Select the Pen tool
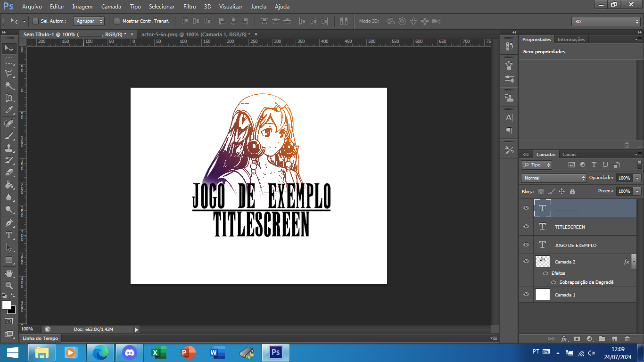The width and height of the screenshot is (644, 362). pyautogui.click(x=9, y=223)
